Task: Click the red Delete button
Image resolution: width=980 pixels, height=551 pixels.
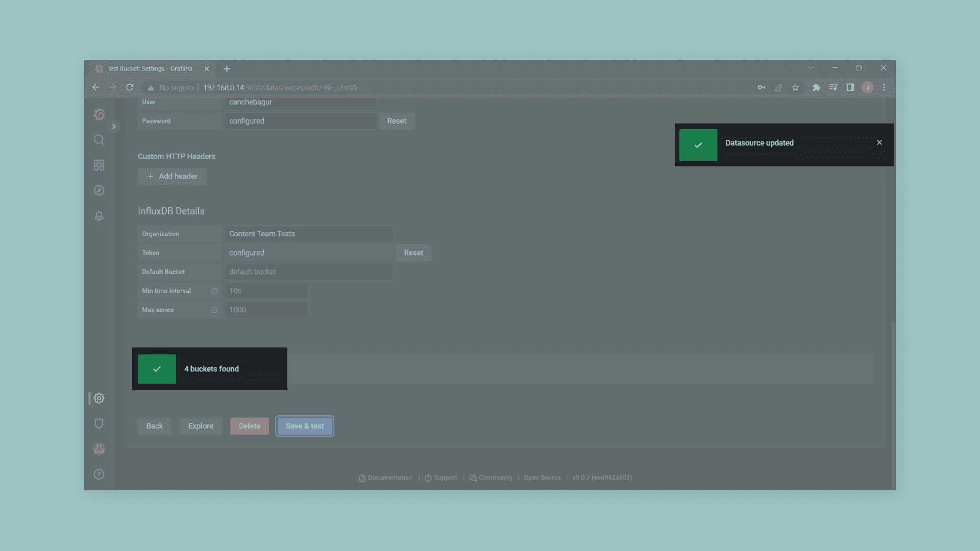Action: pos(250,426)
